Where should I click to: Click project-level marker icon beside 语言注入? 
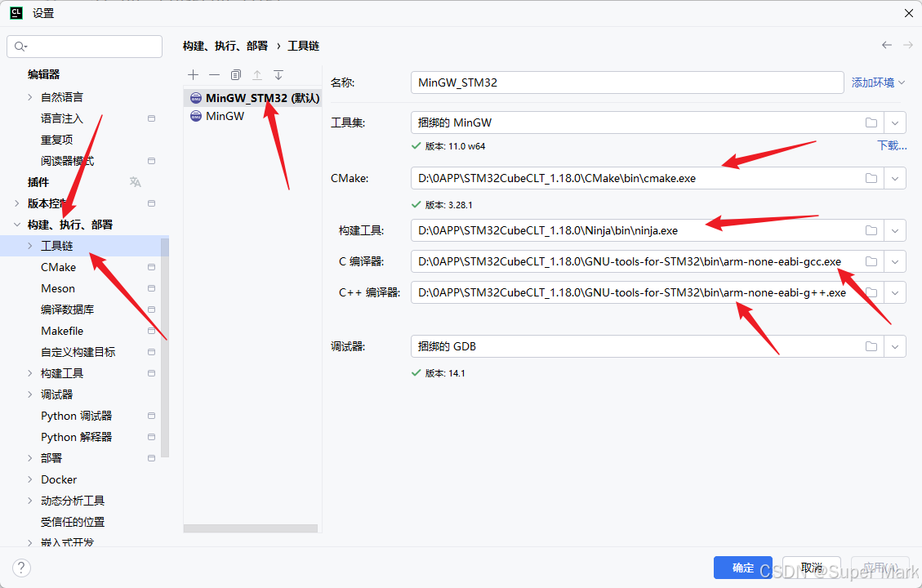click(x=151, y=118)
